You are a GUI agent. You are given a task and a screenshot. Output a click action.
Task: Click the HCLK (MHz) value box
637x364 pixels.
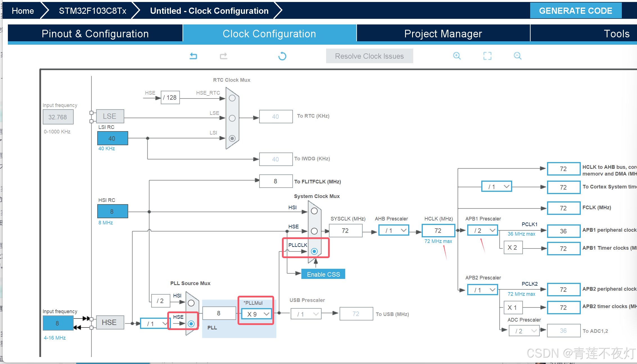[438, 231]
